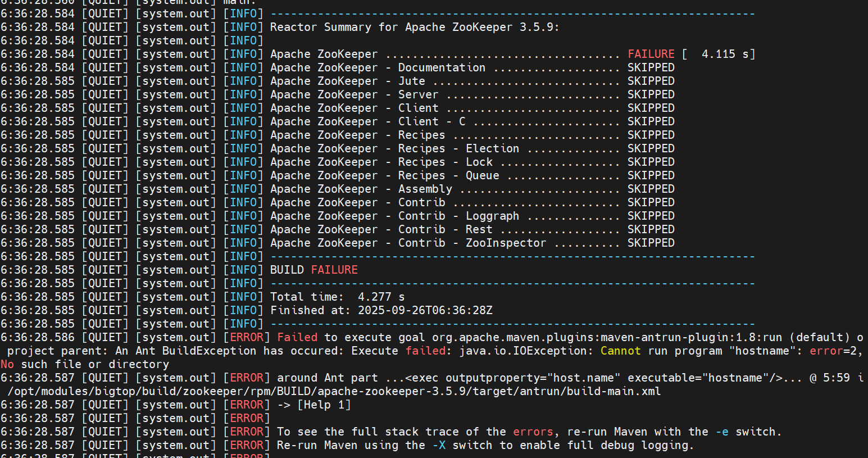Click the BUILD FAILURE message
The width and height of the screenshot is (868, 458).
[x=313, y=270]
